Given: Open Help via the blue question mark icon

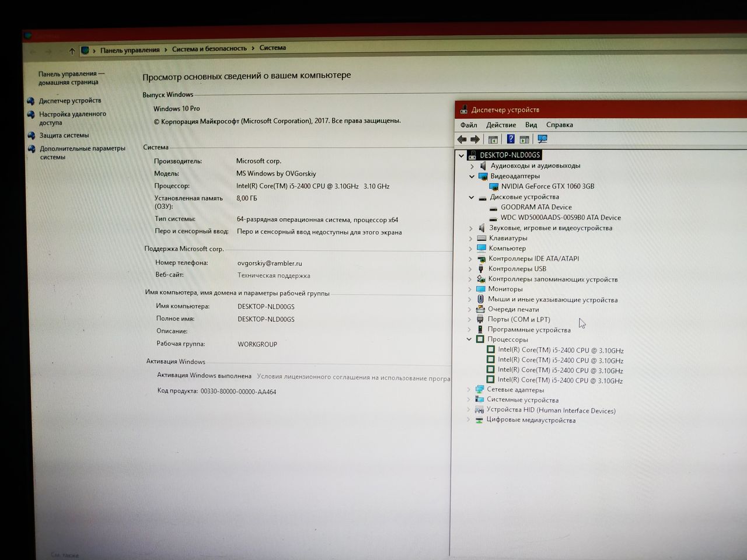Looking at the screenshot, I should click(511, 139).
